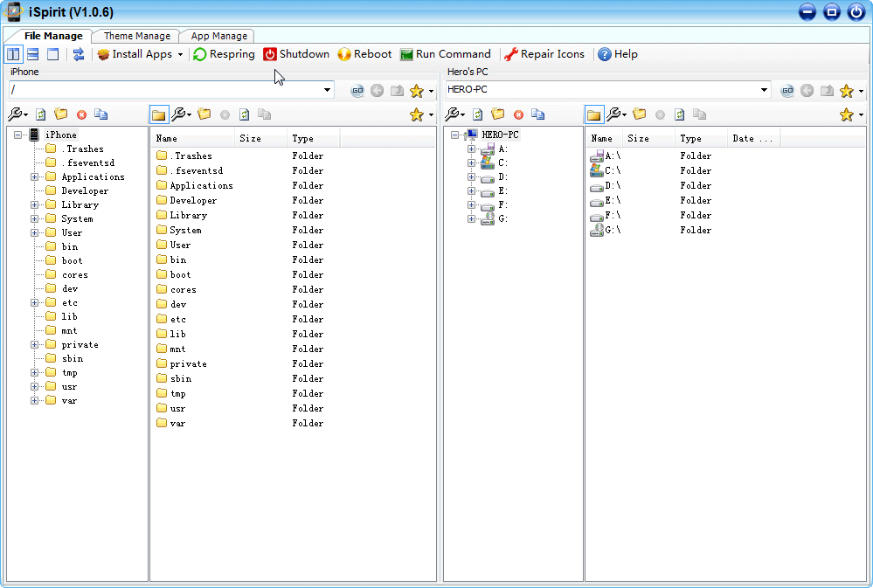Toggle folder tree button in PC file list toolbar
This screenshot has height=588, width=873.
[x=594, y=115]
